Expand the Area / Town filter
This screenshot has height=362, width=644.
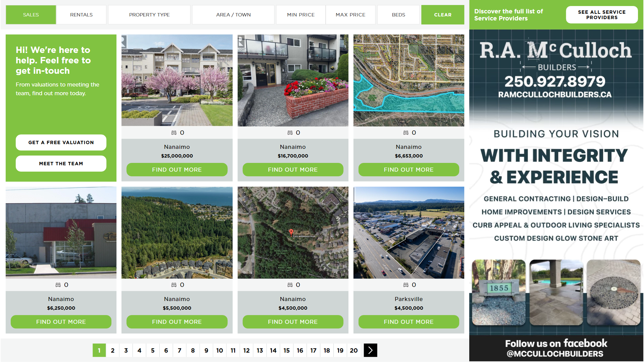point(233,15)
